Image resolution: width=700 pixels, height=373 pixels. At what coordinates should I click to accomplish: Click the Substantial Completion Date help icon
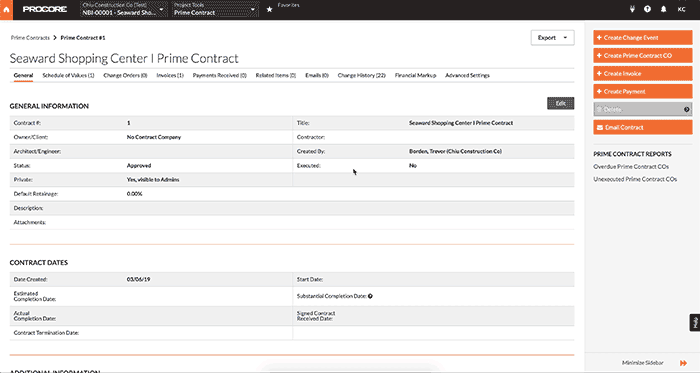point(371,296)
